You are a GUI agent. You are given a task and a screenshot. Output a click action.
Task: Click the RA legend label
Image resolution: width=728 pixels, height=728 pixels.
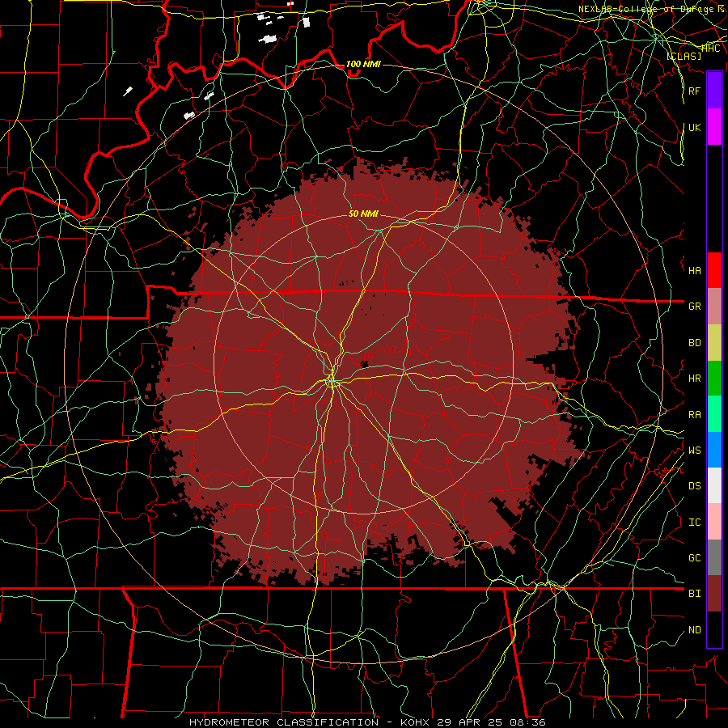(694, 415)
